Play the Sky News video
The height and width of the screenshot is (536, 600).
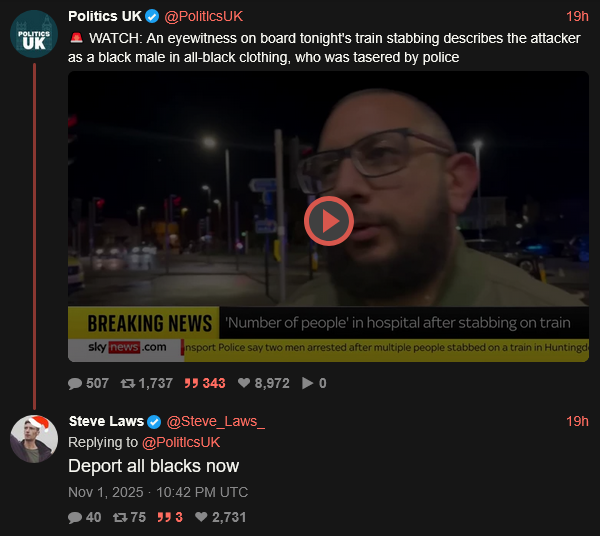point(328,221)
